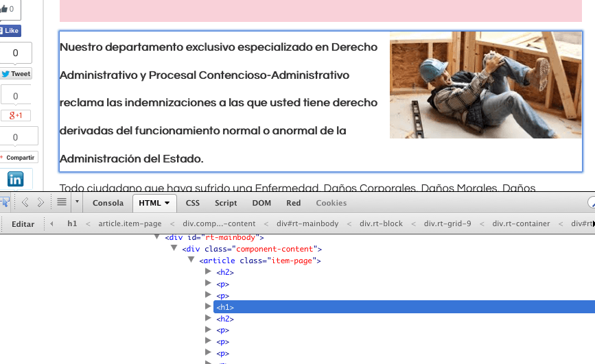The width and height of the screenshot is (595, 364).
Task: Collapse the div component-content node
Action: tap(174, 248)
